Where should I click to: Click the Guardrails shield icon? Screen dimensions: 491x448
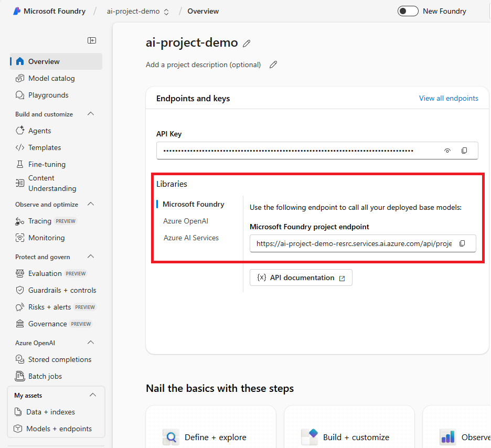[20, 290]
